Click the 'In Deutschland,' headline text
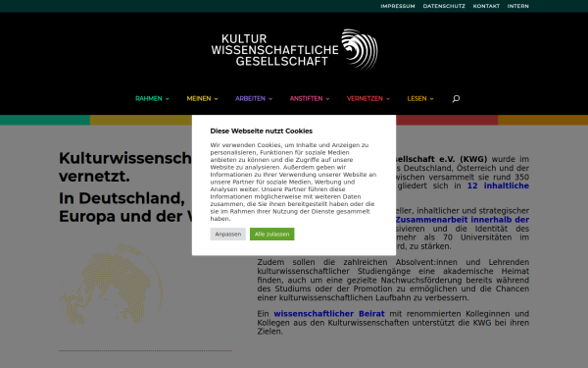588x368 pixels. point(122,198)
